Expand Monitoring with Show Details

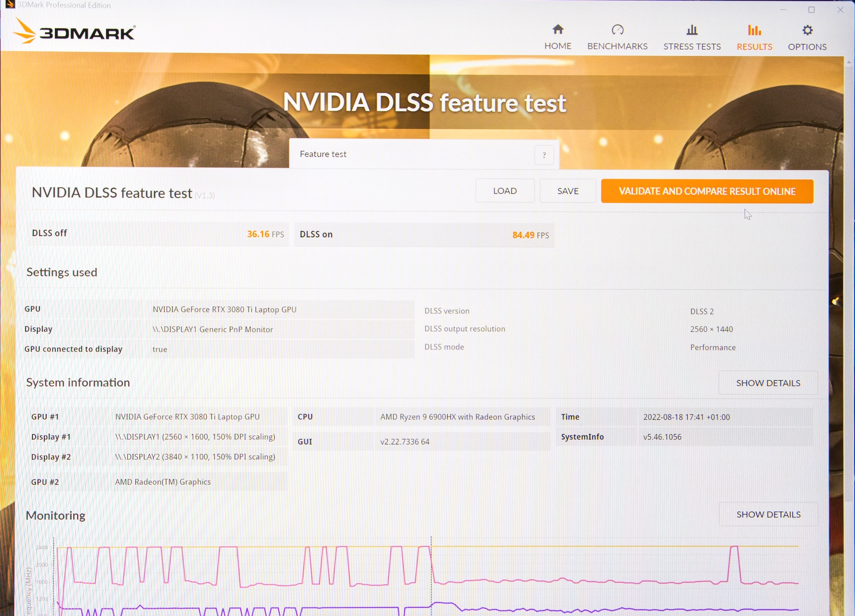tap(768, 514)
